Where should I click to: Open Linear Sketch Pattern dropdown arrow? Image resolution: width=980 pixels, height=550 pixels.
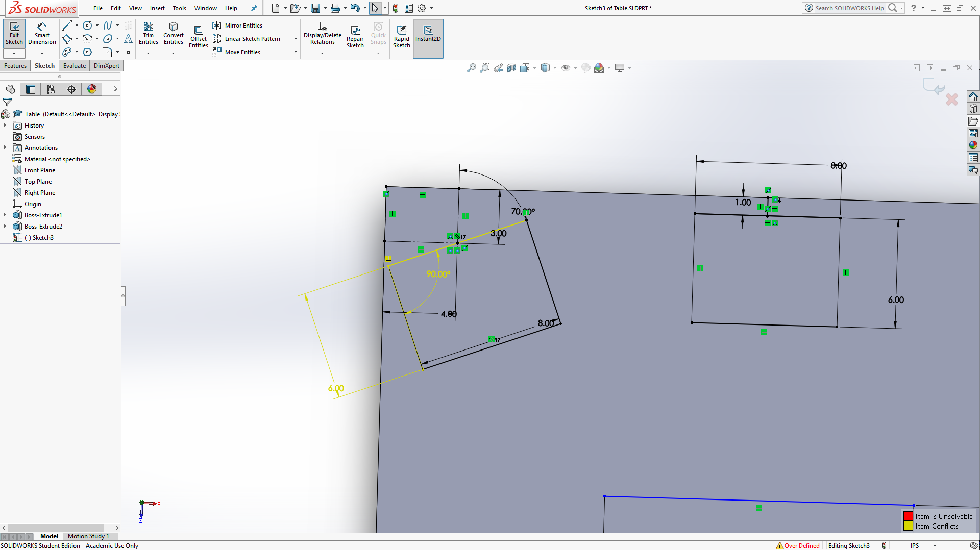pyautogui.click(x=296, y=39)
